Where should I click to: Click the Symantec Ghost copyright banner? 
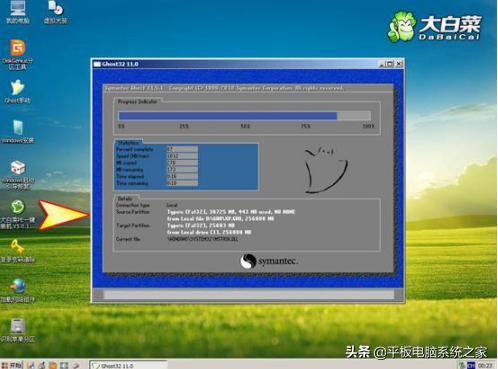(x=224, y=88)
